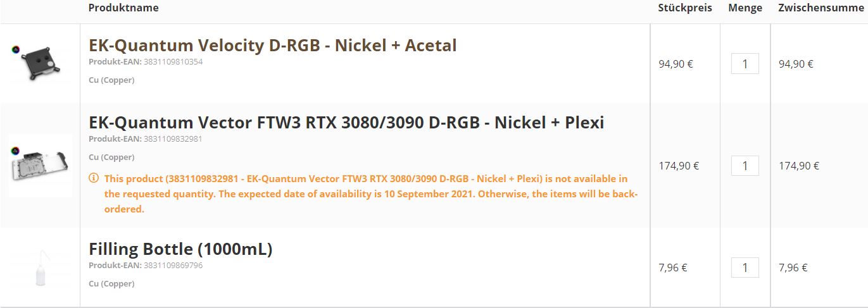Open the EK-Quantum Velocity D-RGB - Nickel + Acetal link
Image resolution: width=868 pixels, height=308 pixels.
click(272, 46)
